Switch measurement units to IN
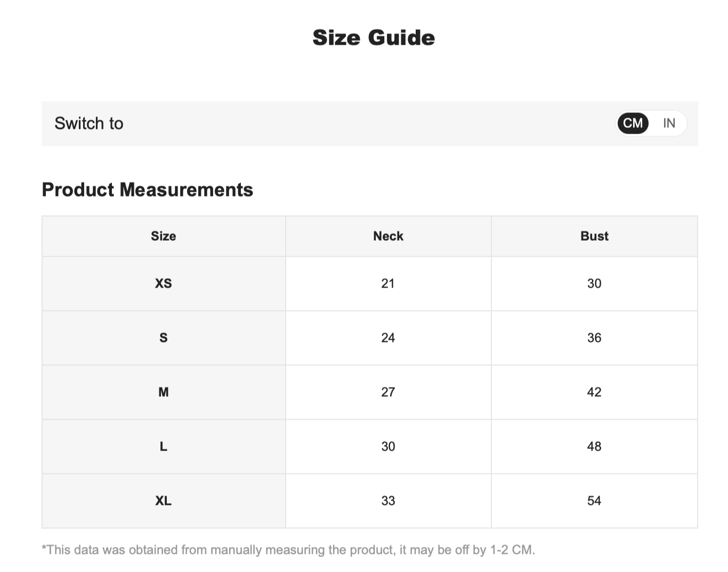Viewport: 728px width, 572px height. (669, 124)
